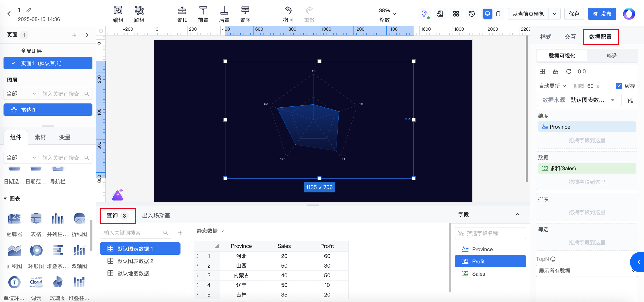Open the 出入场动画 animation tab
This screenshot has width=644, height=302.
pos(156,216)
